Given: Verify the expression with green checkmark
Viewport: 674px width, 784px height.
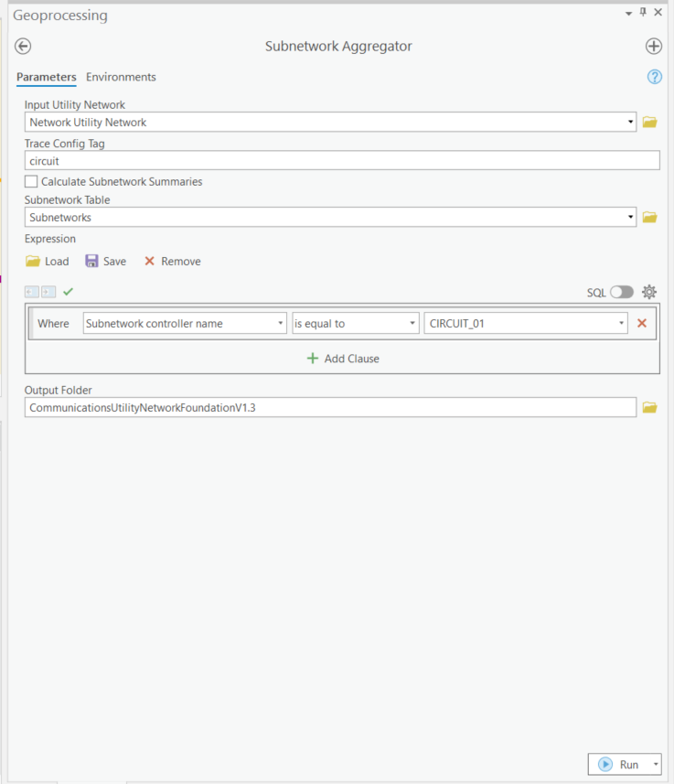Looking at the screenshot, I should 68,292.
